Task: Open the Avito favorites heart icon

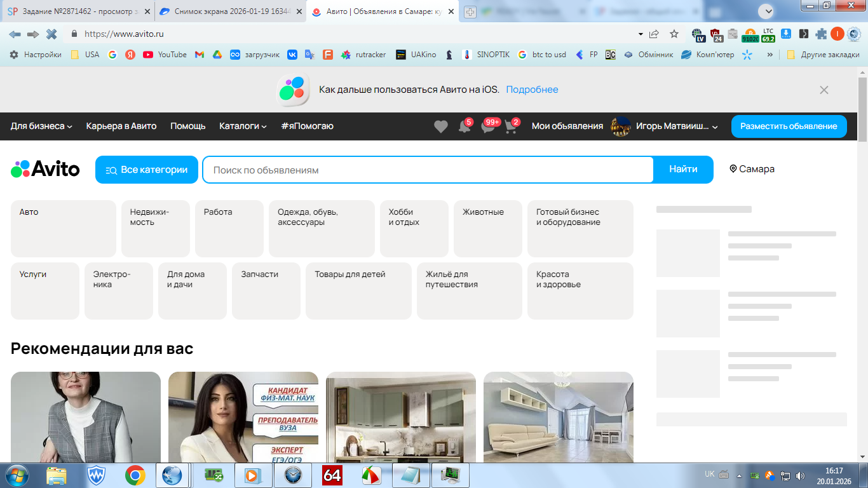Action: 441,126
